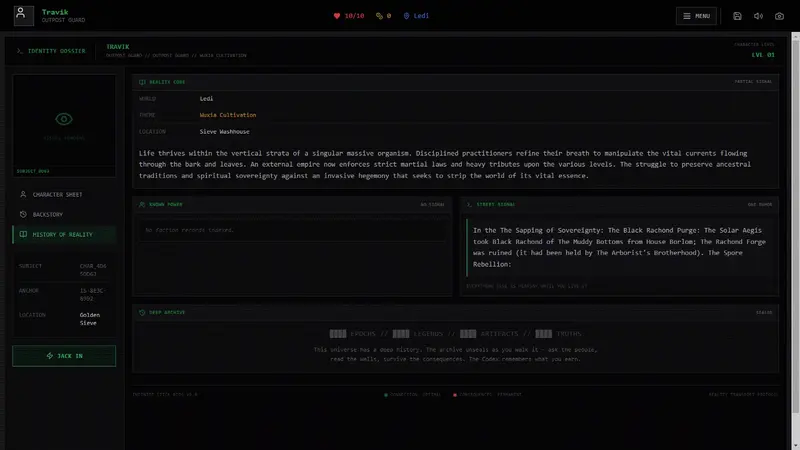Screen dimensions: 800x450
Task: Click the Deep Archive shield icon
Action: pos(142,312)
